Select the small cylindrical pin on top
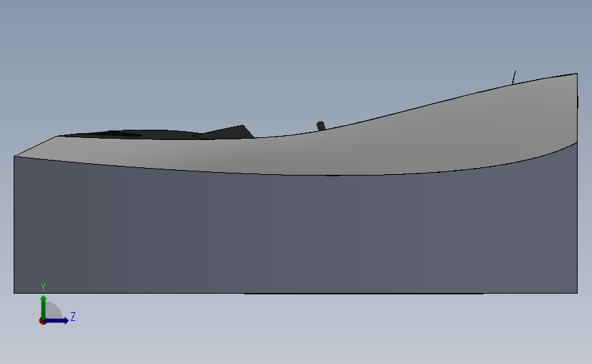This screenshot has height=364, width=592. [x=321, y=126]
